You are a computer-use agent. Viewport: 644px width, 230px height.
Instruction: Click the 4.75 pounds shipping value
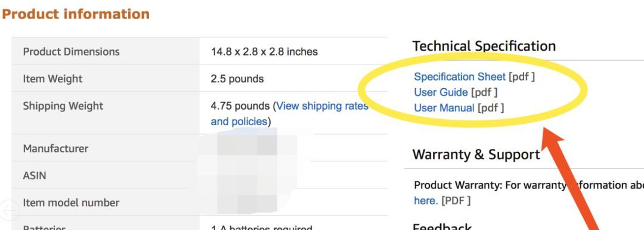(240, 106)
